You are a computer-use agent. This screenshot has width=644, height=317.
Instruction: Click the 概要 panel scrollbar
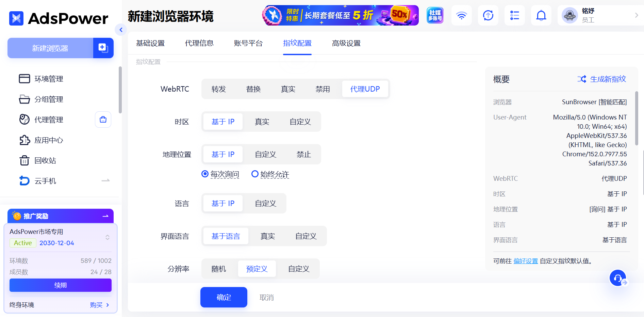coord(637,118)
